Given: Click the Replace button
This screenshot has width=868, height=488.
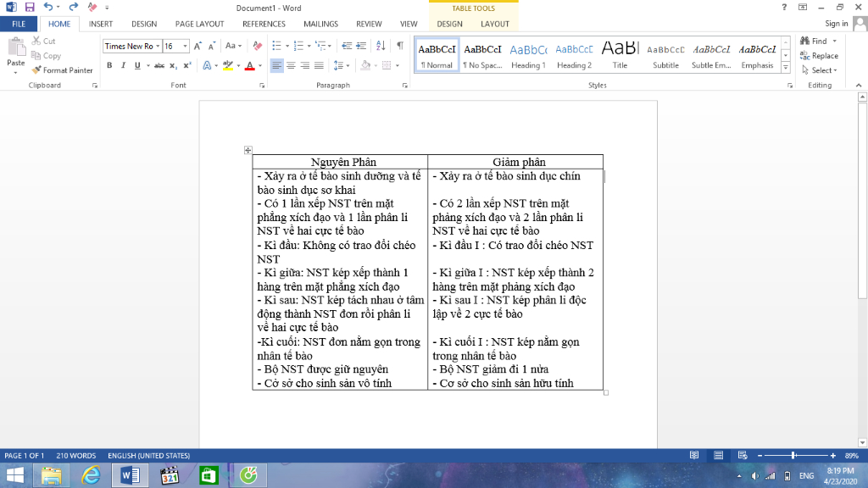Looking at the screenshot, I should tap(819, 56).
